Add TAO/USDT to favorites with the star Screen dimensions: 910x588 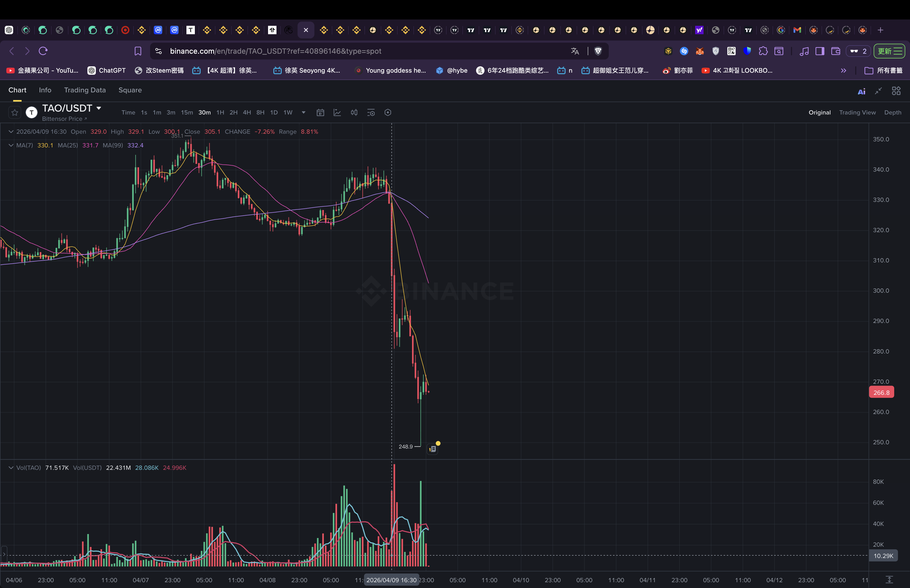(14, 113)
